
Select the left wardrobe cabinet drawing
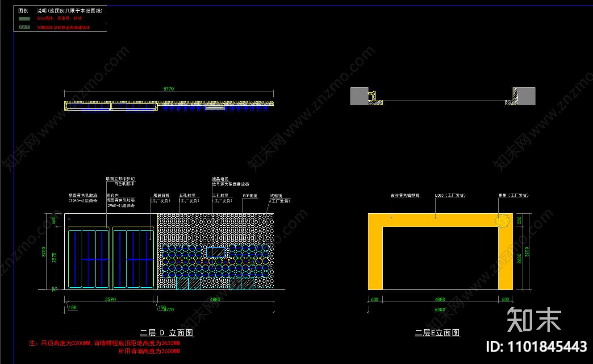point(88,258)
